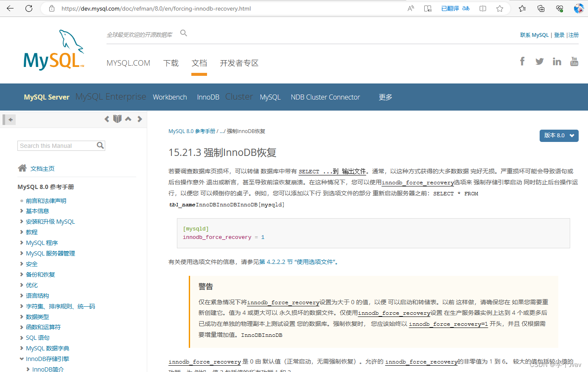This screenshot has height=372, width=588.
Task: Read aloud the page using immersive reader icon
Action: coord(428,8)
